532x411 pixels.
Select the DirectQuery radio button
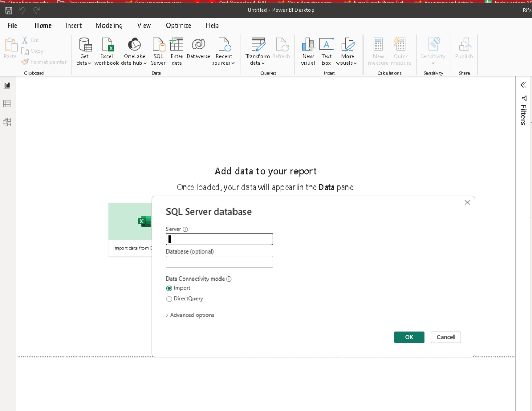[x=169, y=299]
